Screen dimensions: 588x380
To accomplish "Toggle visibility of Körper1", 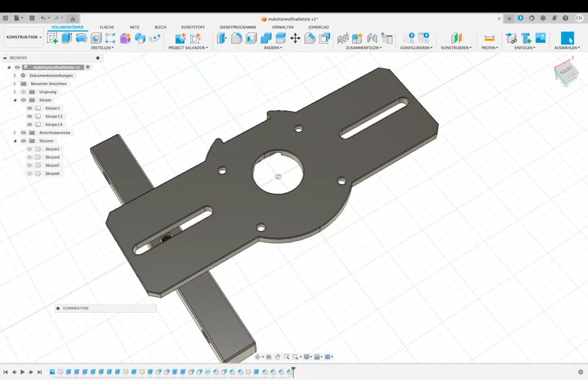I will [29, 108].
